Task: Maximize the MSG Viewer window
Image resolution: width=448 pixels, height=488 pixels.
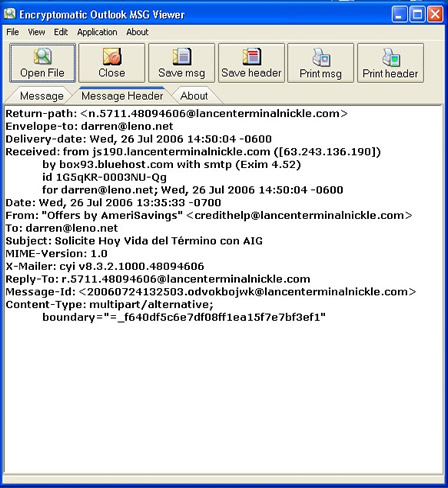Action: coord(417,14)
